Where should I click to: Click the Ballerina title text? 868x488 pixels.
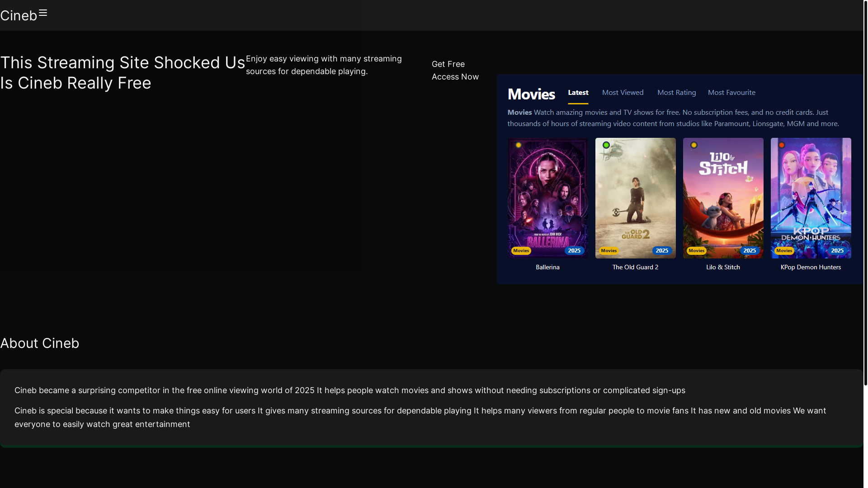click(x=547, y=267)
